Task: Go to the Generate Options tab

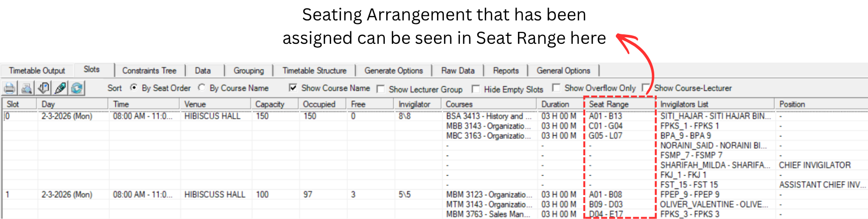Action: click(394, 71)
